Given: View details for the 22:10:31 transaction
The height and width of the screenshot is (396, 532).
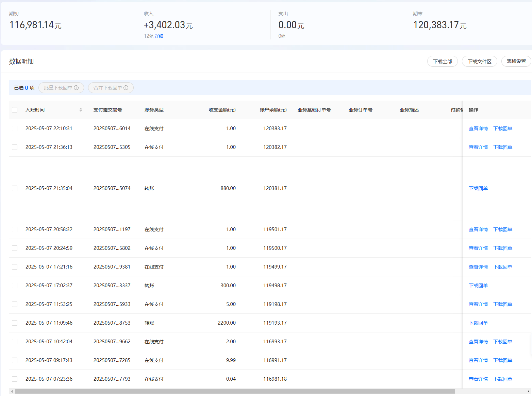Looking at the screenshot, I should point(478,128).
